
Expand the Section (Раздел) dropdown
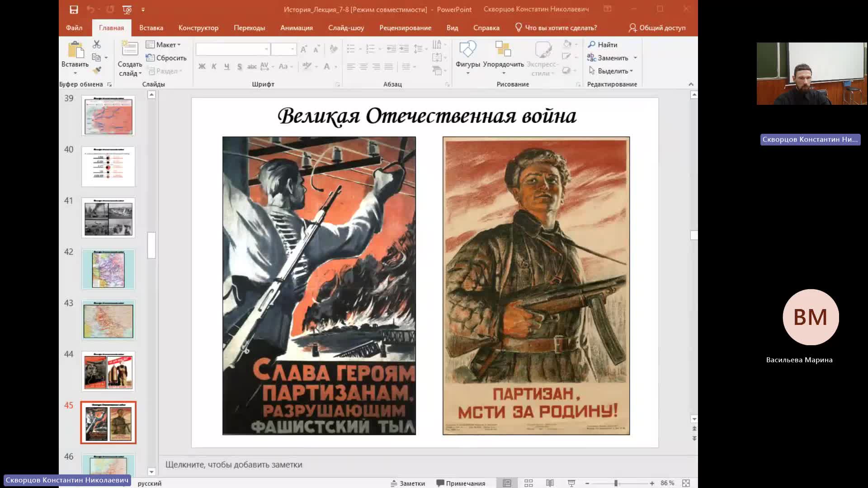tap(165, 71)
